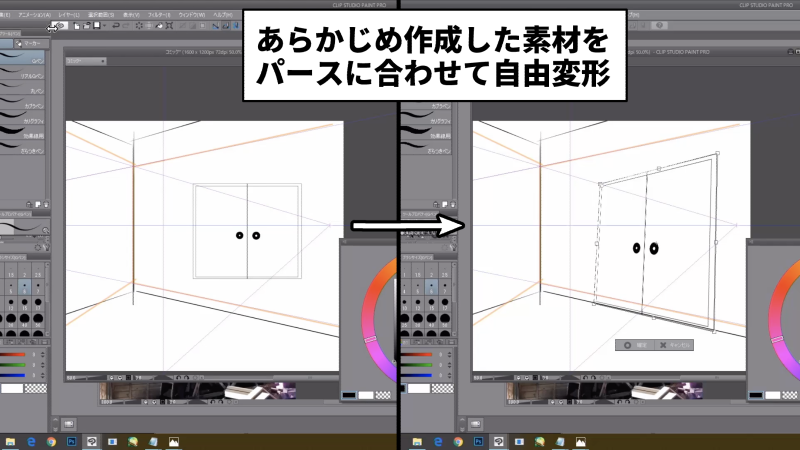Viewport: 800px width, 450px height.
Task: Click blue value stepper arrows in left panel
Action: [x=42, y=375]
